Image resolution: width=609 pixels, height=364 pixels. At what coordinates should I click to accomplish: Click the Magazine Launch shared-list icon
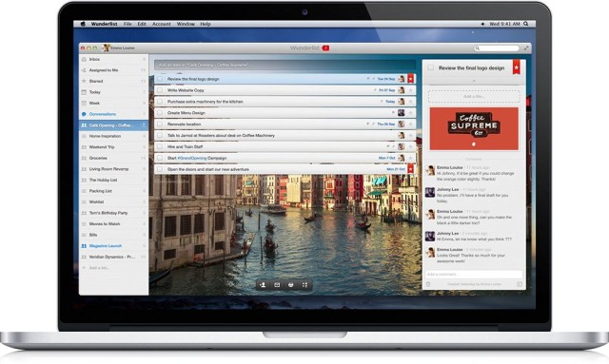pyautogui.click(x=84, y=246)
